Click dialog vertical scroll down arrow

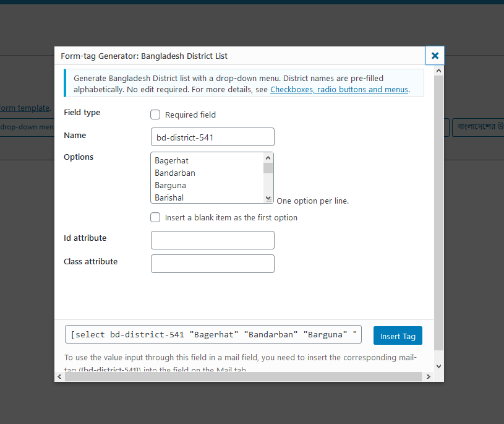coord(438,366)
